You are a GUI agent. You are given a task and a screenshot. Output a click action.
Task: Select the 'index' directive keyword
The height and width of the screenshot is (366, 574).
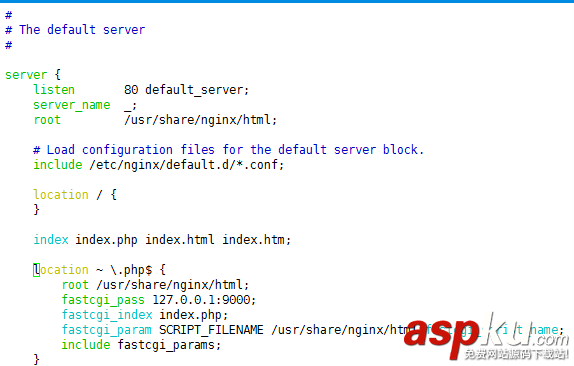tap(51, 240)
